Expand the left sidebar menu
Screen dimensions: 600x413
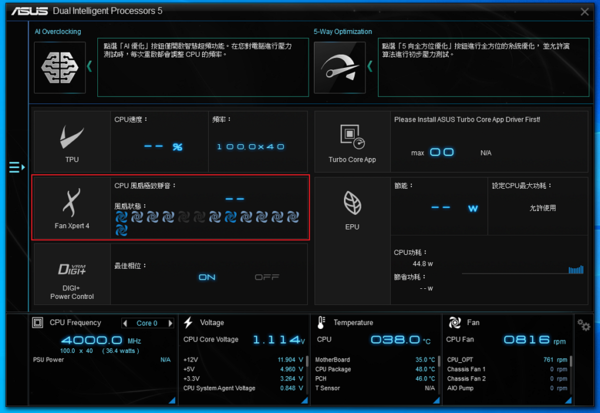point(15,167)
